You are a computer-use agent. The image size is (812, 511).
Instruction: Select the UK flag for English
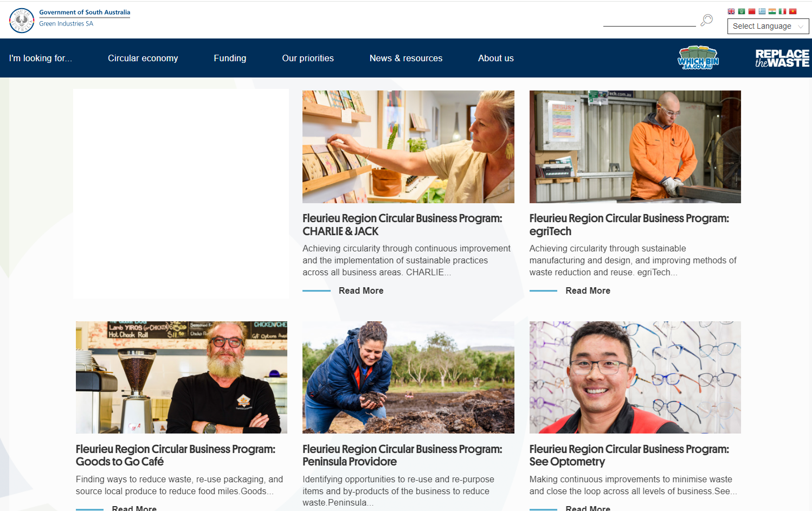click(731, 11)
